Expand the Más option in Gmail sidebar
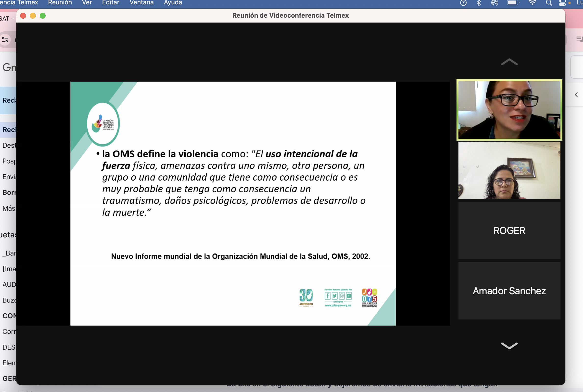 8,208
